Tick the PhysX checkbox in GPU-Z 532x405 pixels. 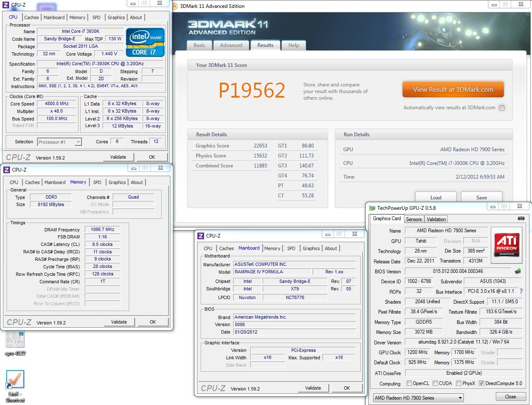click(458, 383)
